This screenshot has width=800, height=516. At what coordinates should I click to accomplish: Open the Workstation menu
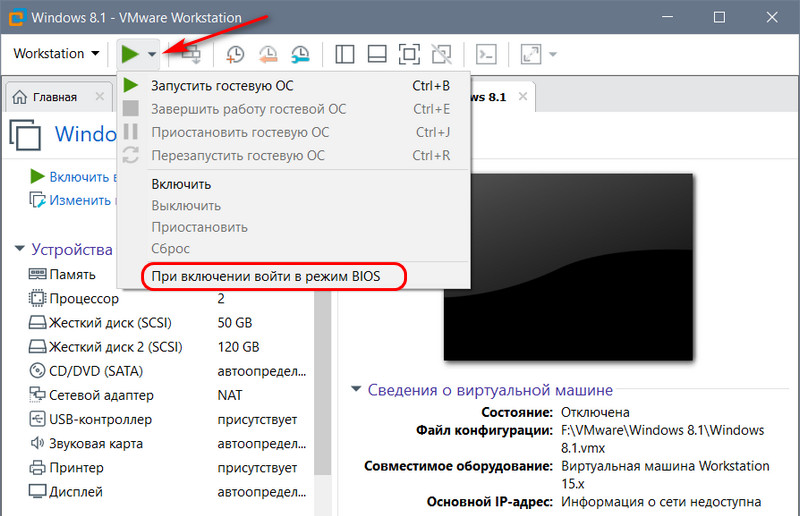pos(56,54)
